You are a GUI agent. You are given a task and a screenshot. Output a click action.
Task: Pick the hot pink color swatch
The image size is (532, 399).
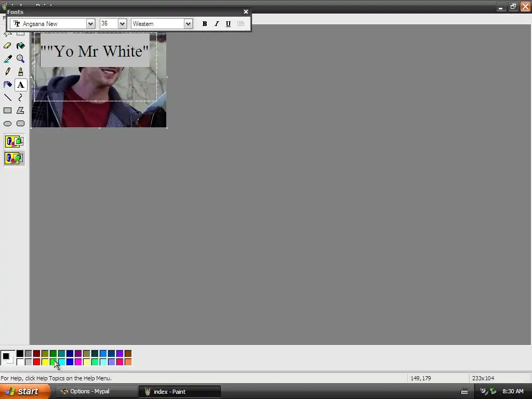pos(120,362)
